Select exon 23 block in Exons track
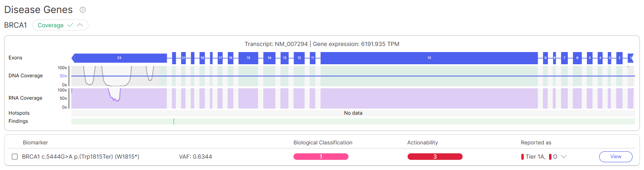Screen dimensions: 644x170 click(119, 58)
